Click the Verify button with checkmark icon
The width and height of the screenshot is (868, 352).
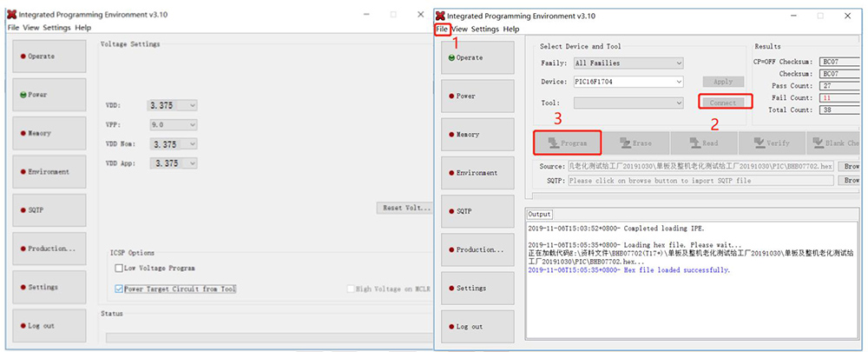click(x=771, y=143)
